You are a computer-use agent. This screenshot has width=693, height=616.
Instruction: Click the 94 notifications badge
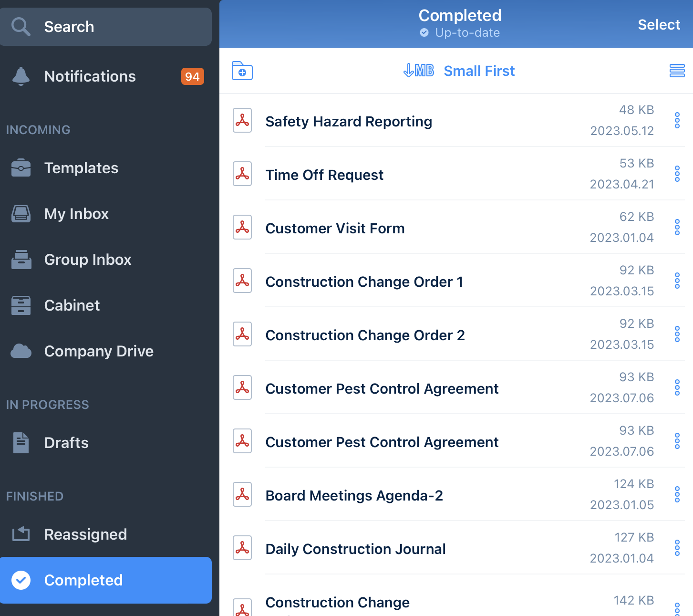192,76
